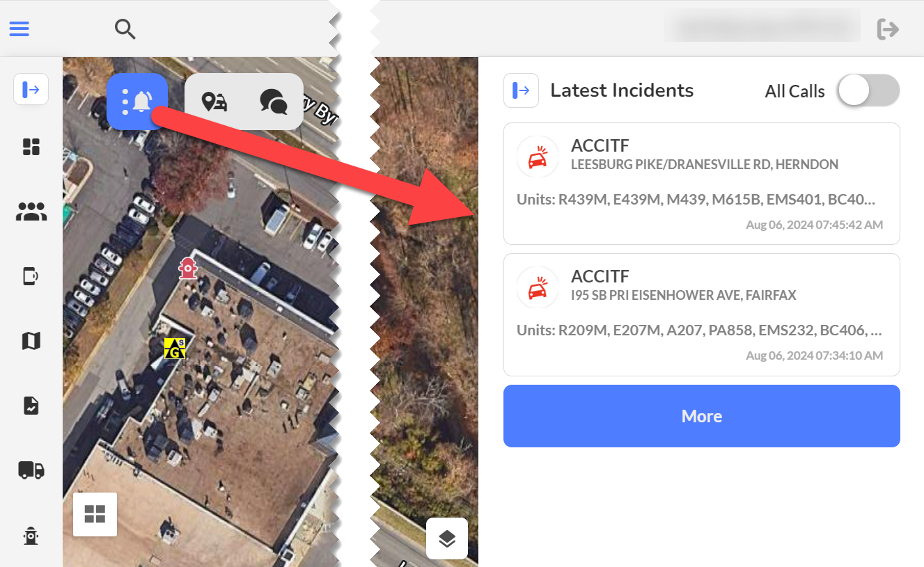Open the truck apparatus icon
The height and width of the screenshot is (567, 924).
tap(31, 470)
